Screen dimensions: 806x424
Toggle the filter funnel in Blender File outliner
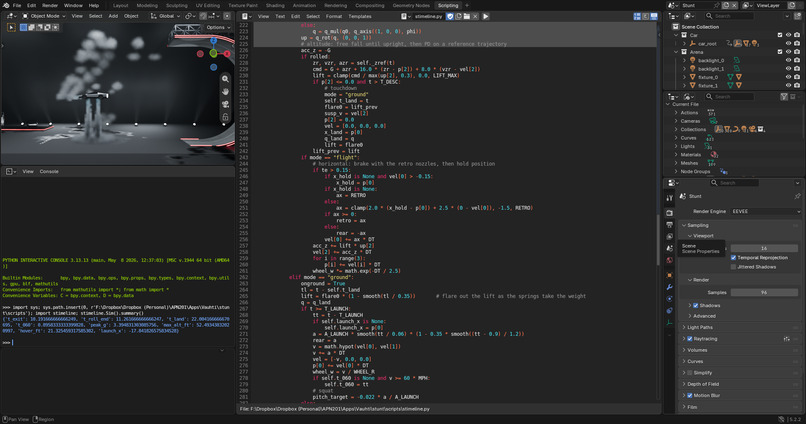[784, 97]
